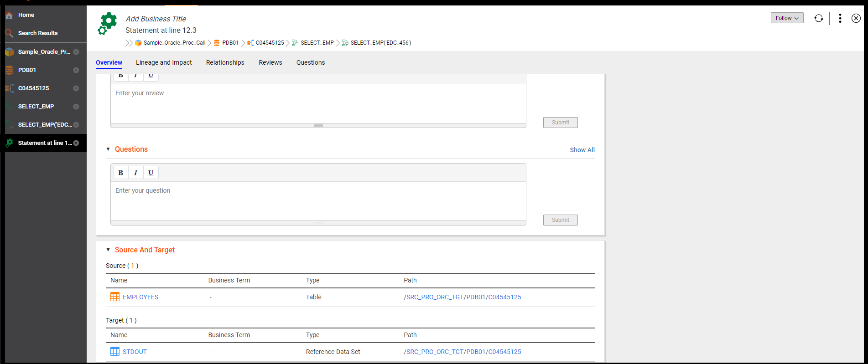
Task: Close the asset page with the X icon
Action: 856,18
